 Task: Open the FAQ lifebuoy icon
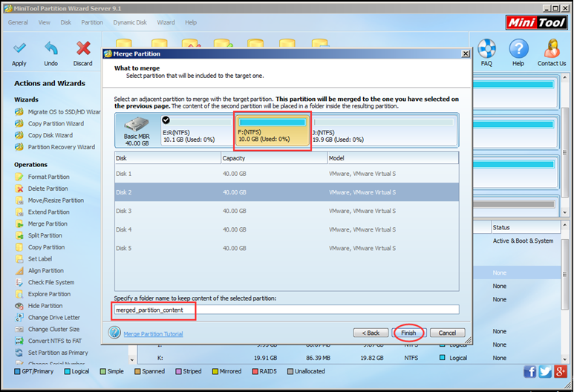click(486, 48)
